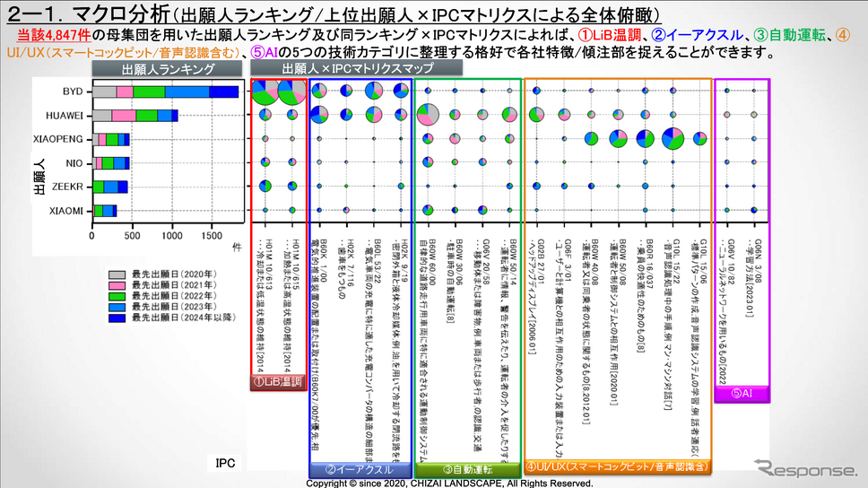
Task: Click the XIAOPENG applicant label
Action: (x=58, y=139)
